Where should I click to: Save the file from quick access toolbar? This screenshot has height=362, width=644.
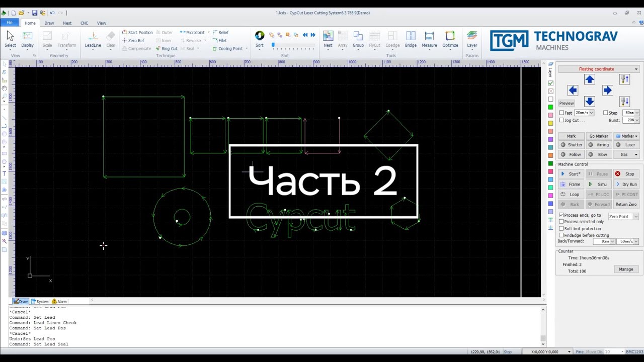35,13
